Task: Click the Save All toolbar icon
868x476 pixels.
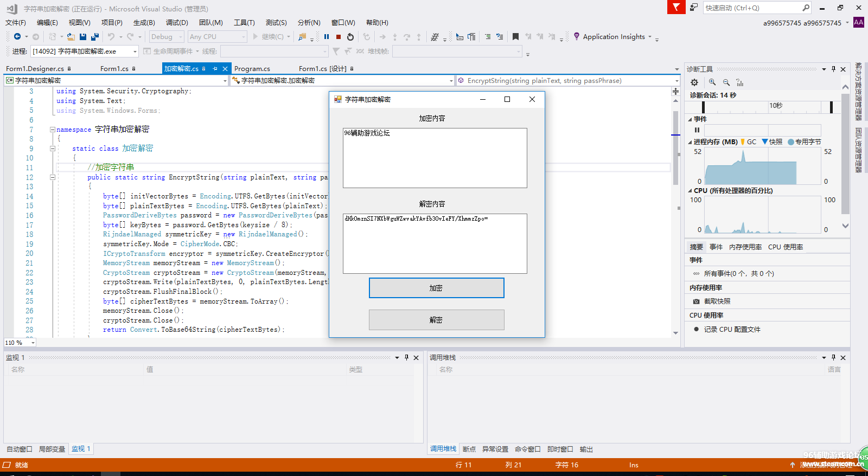Action: 95,37
